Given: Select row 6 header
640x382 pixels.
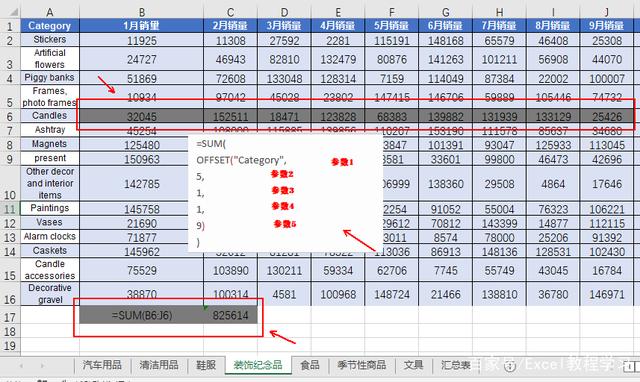Looking at the screenshot, I should point(10,117).
